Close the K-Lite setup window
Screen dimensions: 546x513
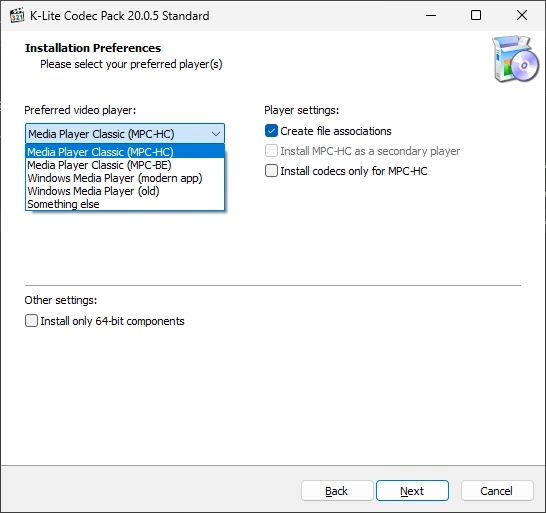522,15
